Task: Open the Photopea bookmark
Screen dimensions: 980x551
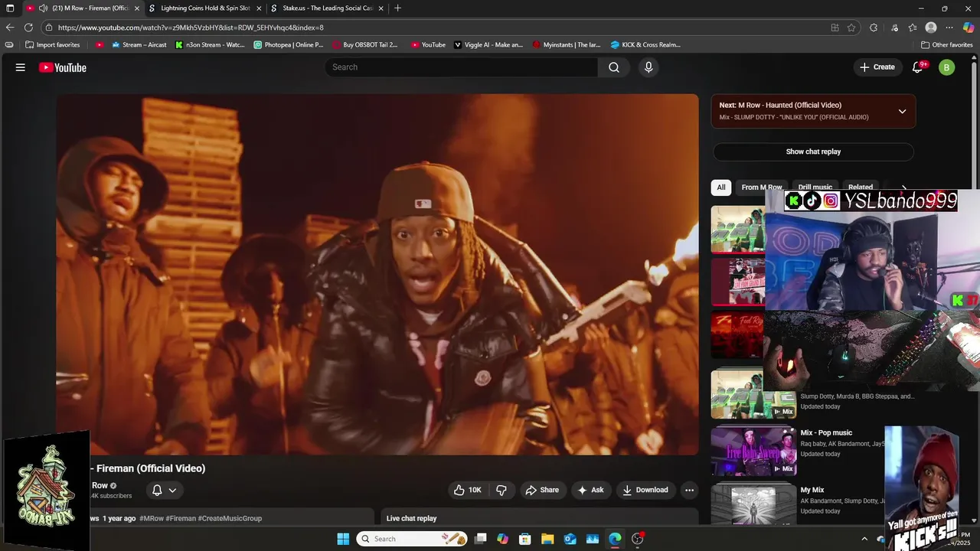Action: tap(289, 44)
